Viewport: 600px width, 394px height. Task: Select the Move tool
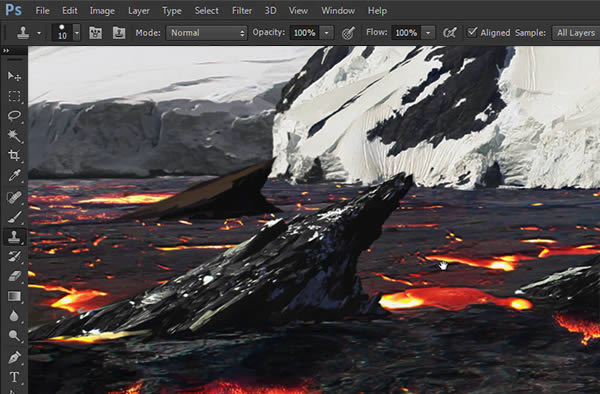pyautogui.click(x=14, y=76)
